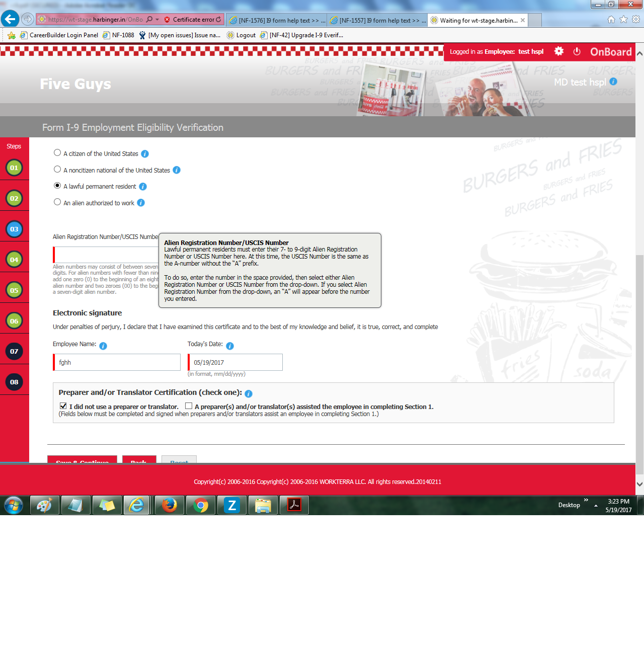
Task: Open Firefox from the taskbar
Action: click(170, 505)
